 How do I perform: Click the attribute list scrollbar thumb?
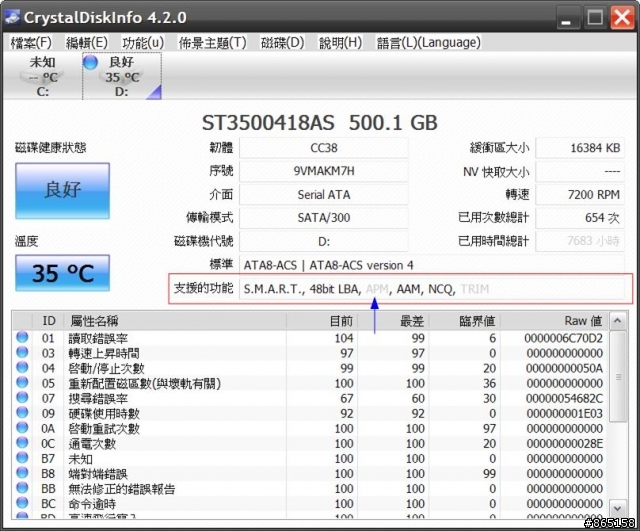[618, 376]
